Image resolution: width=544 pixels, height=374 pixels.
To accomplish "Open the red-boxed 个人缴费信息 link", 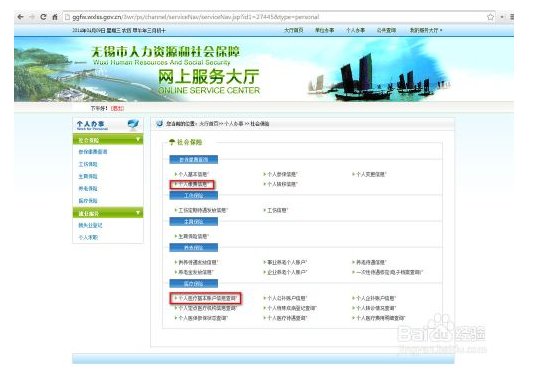I will 192,184.
